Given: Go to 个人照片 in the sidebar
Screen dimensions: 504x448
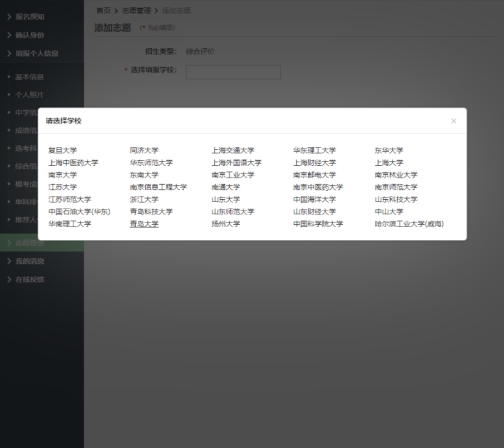Looking at the screenshot, I should point(29,95).
